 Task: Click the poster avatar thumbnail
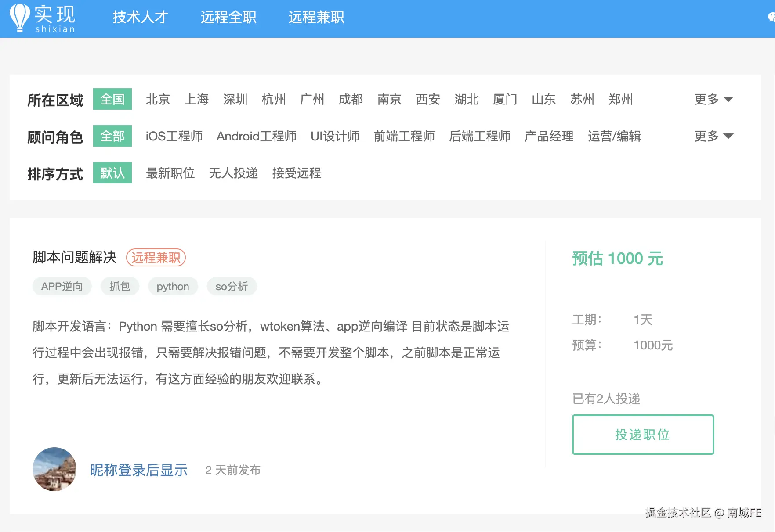[54, 469]
